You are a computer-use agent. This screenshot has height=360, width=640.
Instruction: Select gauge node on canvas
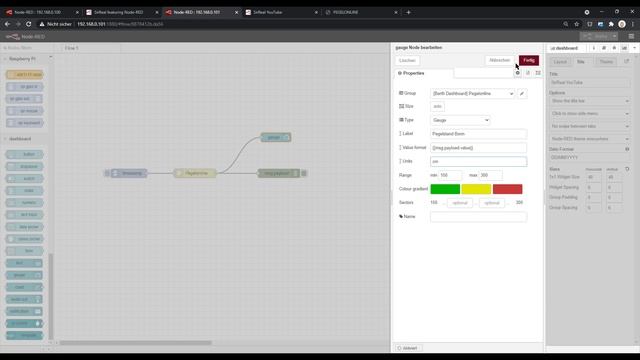coord(276,138)
